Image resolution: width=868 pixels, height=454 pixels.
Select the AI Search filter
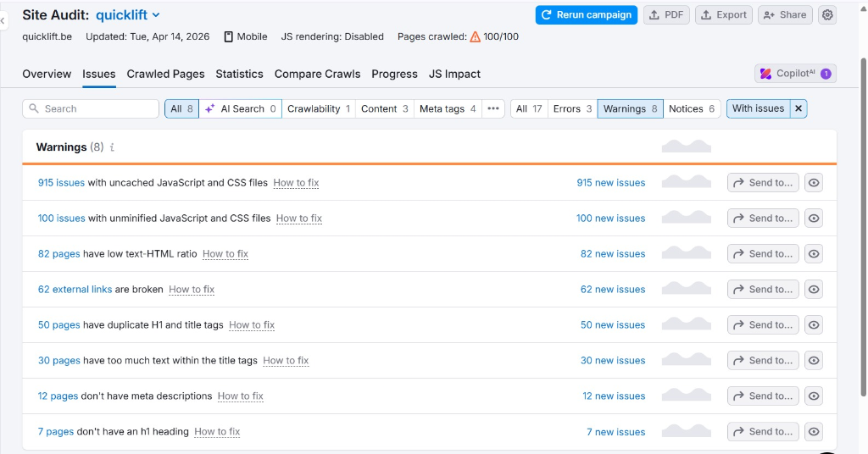241,108
